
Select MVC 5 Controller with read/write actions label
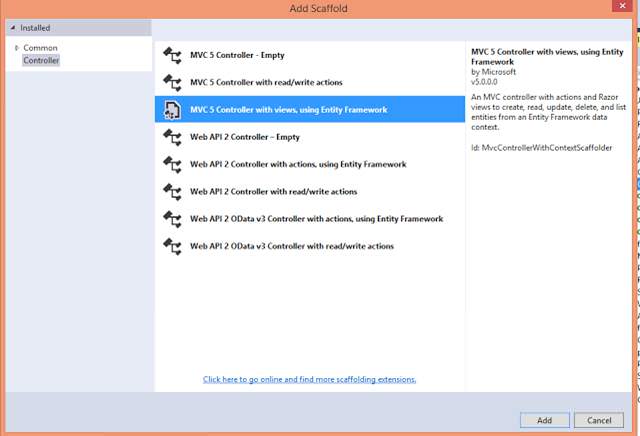click(266, 82)
